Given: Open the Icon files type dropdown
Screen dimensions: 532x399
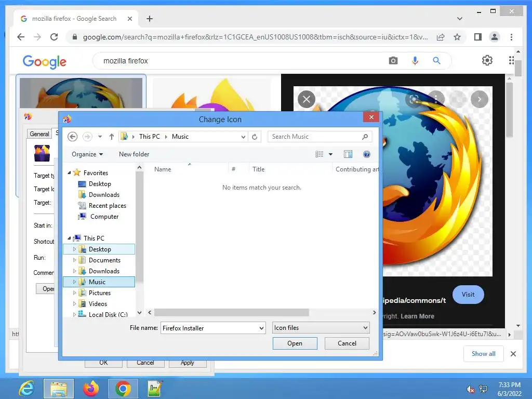Looking at the screenshot, I should [365, 328].
